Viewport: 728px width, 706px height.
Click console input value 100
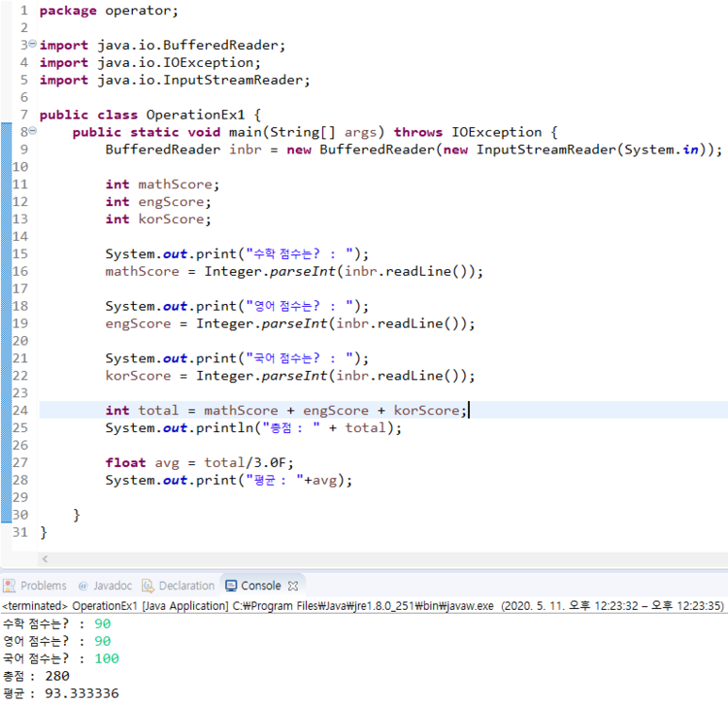pyautogui.click(x=106, y=659)
